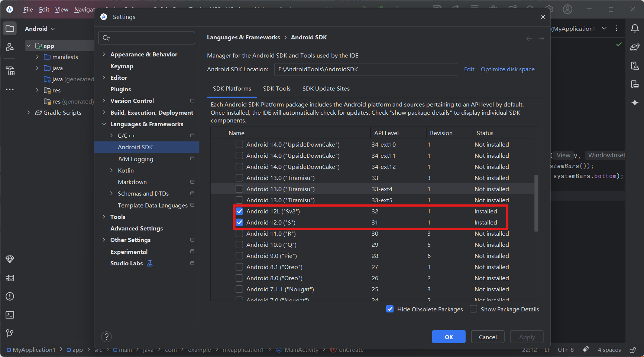This screenshot has width=644, height=357.
Task: Click the read-only lock icon in status bar
Action: (x=632, y=350)
